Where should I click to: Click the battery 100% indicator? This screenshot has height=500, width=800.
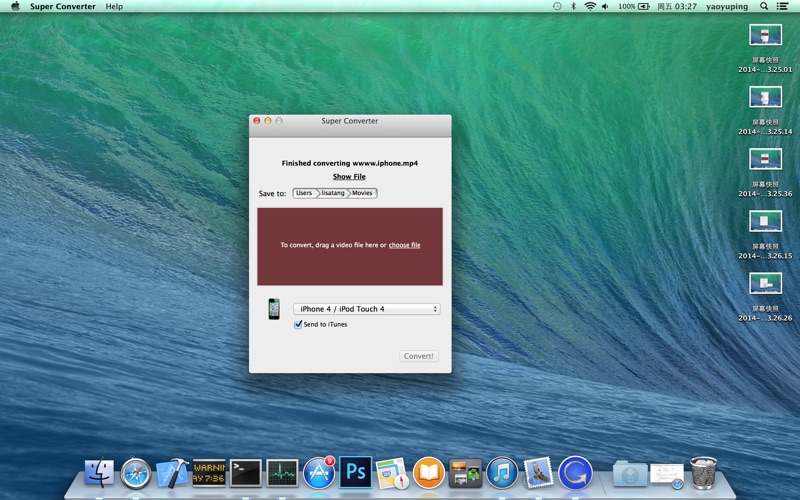click(x=634, y=6)
